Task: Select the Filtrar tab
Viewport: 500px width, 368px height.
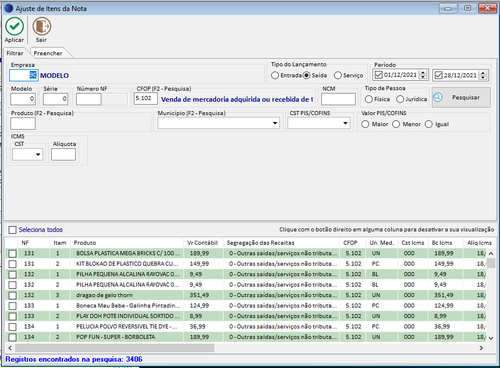Action: tap(15, 53)
